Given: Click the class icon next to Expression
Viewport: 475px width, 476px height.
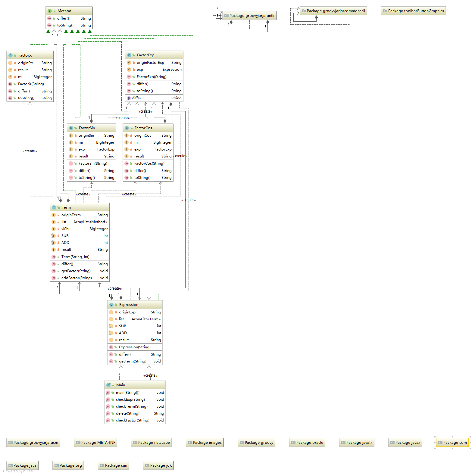Looking at the screenshot, I should [111, 305].
